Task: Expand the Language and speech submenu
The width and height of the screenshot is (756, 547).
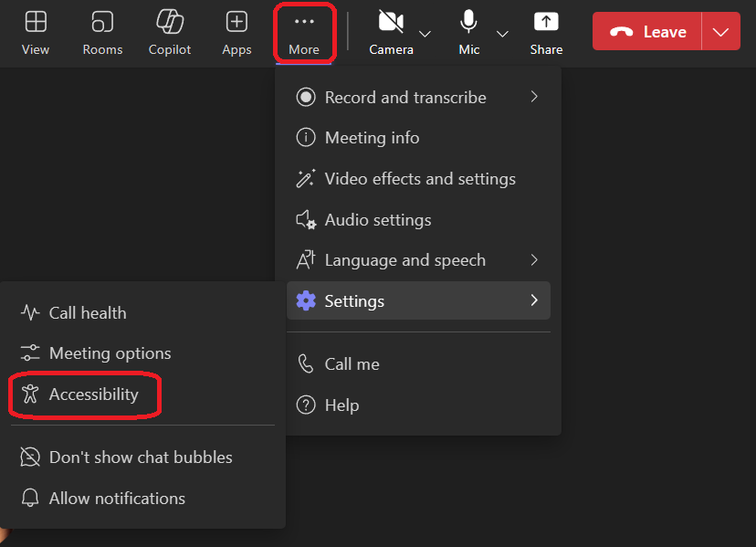Action: (405, 259)
